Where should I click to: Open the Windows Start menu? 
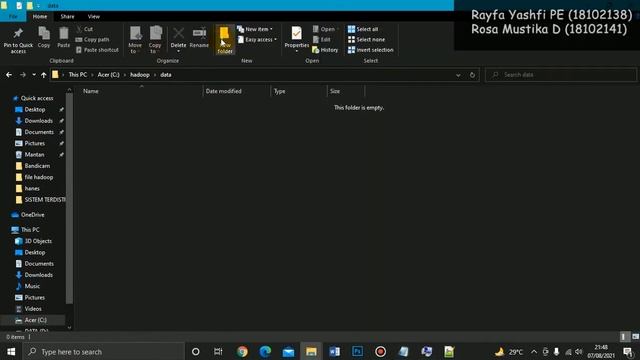11,351
